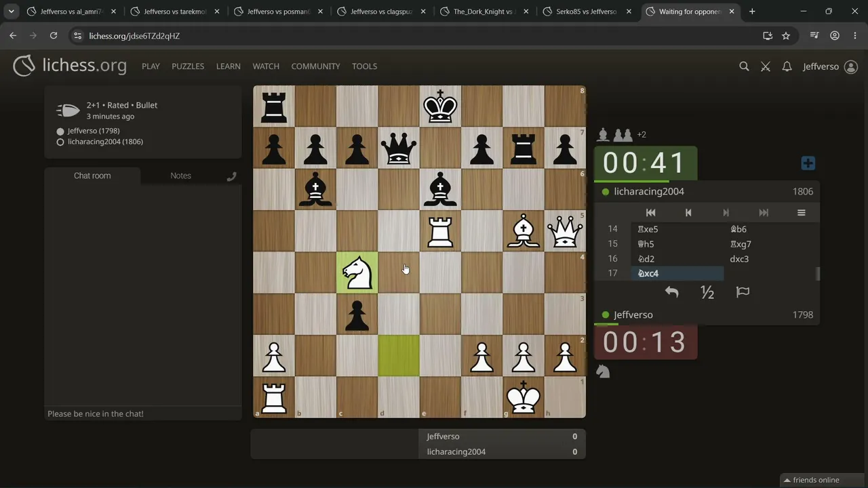
Task: Open the browser three-dot menu
Action: coord(854,36)
